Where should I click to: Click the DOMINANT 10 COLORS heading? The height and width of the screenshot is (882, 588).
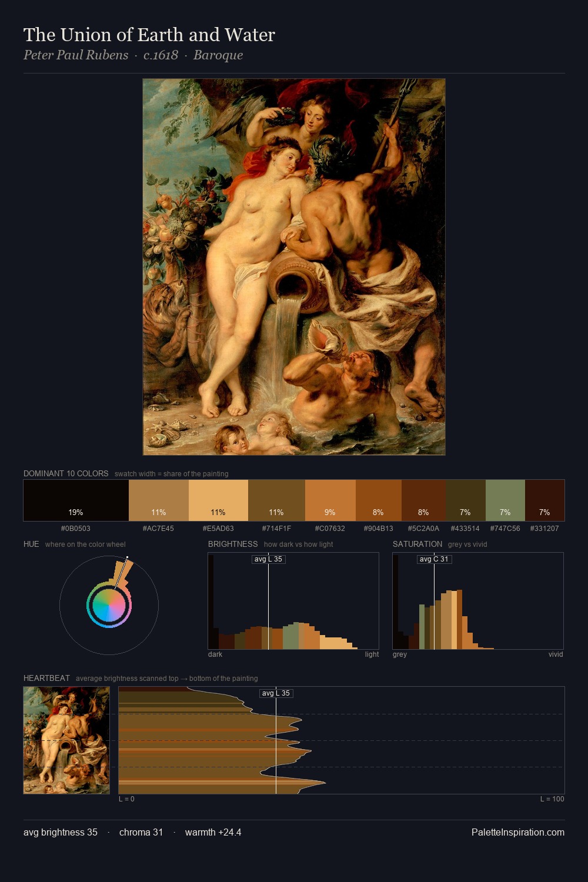(66, 473)
